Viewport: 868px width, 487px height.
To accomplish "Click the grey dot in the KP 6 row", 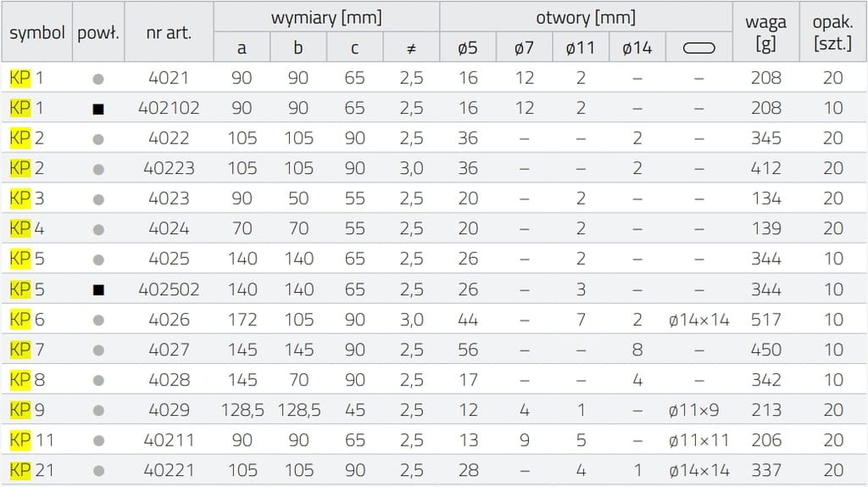I will (98, 320).
